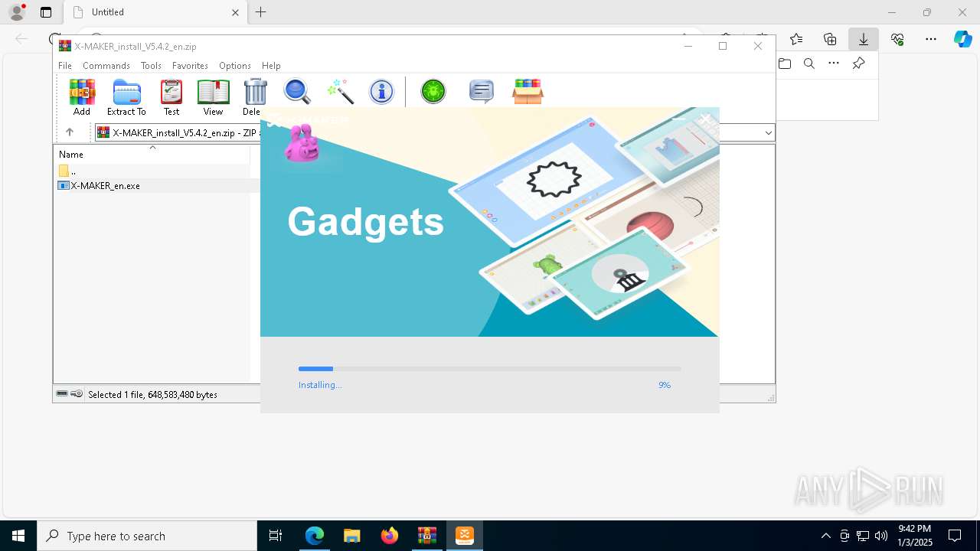Click the Find magnifier toolbar icon
The image size is (980, 551).
coord(297,92)
